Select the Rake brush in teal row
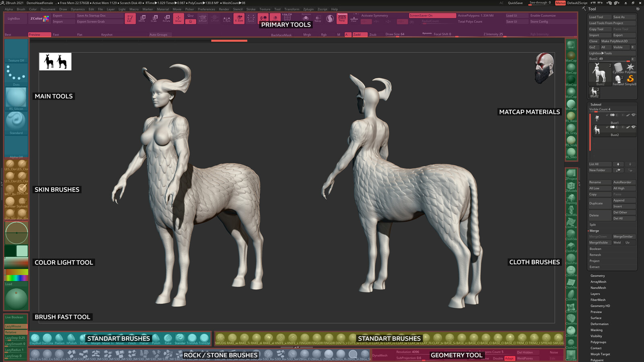This screenshot has width=644, height=362. (x=168, y=339)
